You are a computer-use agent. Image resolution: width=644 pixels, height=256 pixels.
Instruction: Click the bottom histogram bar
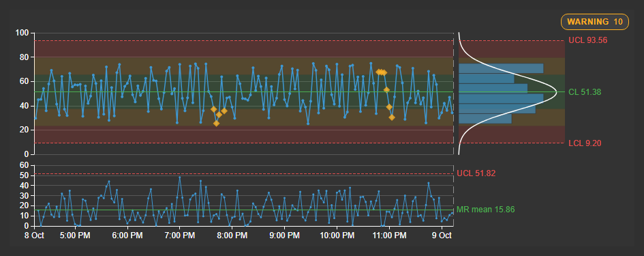(x=485, y=119)
